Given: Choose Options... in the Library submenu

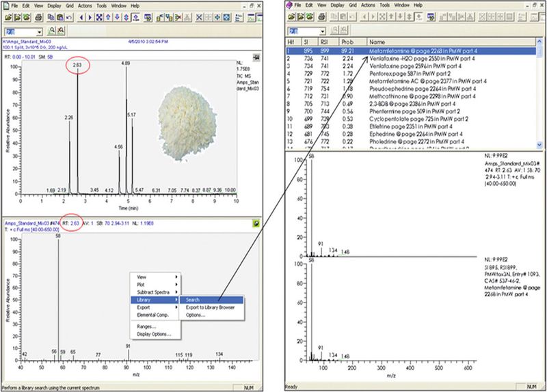Looking at the screenshot, I should point(211,316).
